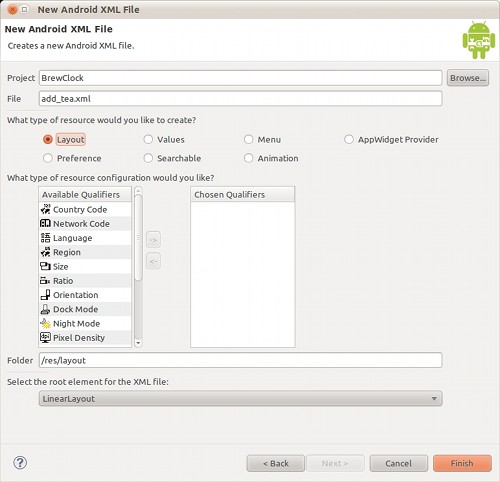Click the Browse button for project
This screenshot has height=482, width=500.
[468, 78]
